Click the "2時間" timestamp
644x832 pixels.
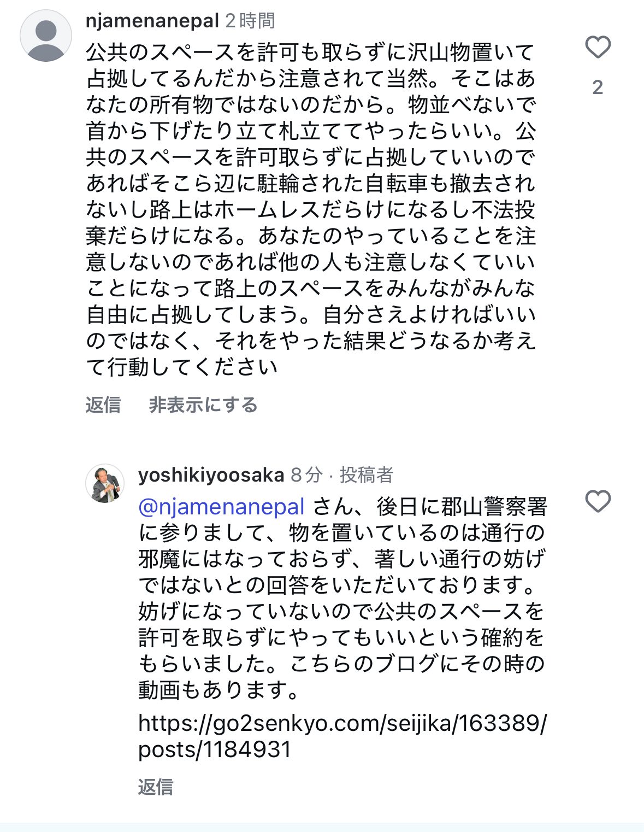[250, 21]
